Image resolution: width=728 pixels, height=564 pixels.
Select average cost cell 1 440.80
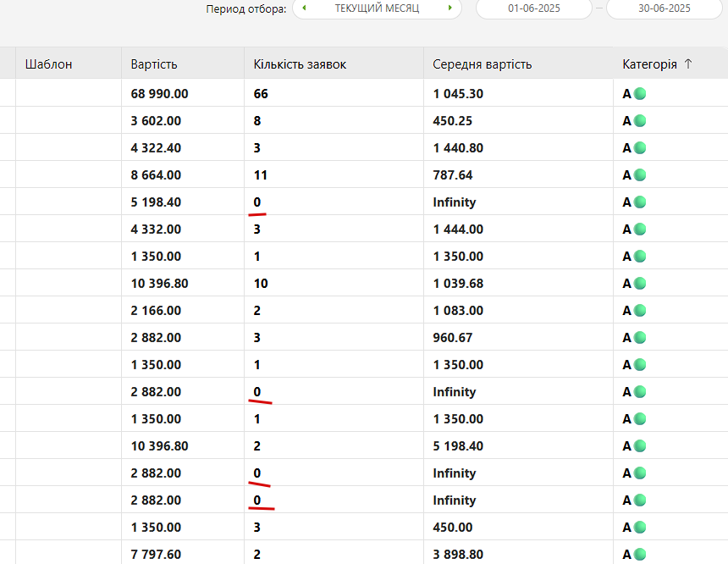coord(458,147)
